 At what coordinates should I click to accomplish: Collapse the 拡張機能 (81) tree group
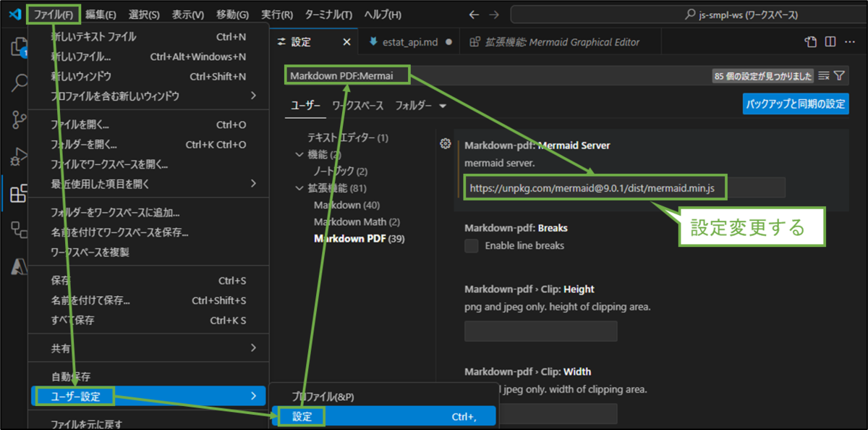[x=299, y=188]
